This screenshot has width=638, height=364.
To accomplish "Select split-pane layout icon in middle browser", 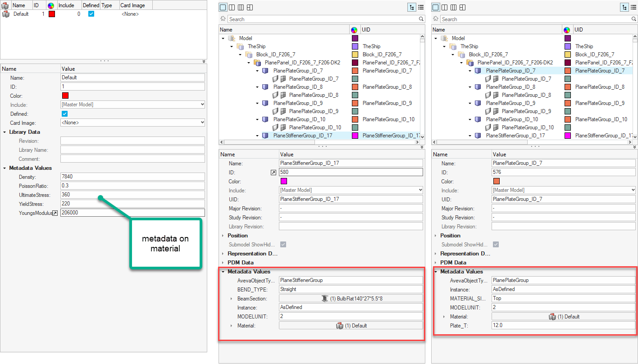I will [250, 7].
